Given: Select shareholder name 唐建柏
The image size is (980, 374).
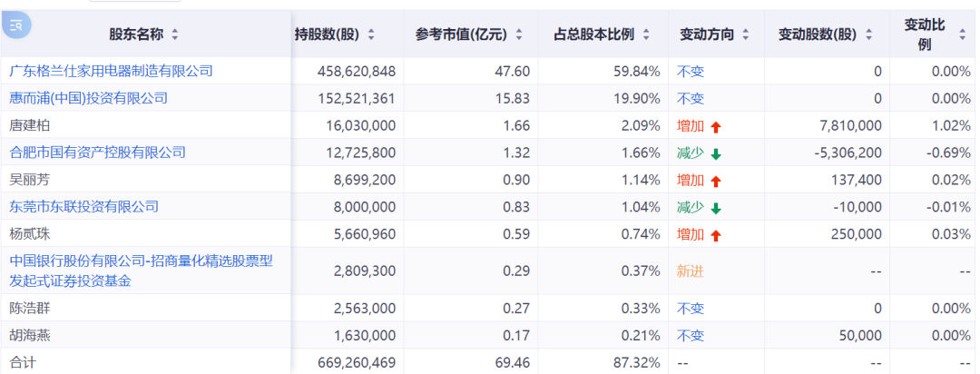Looking at the screenshot, I should [30, 125].
